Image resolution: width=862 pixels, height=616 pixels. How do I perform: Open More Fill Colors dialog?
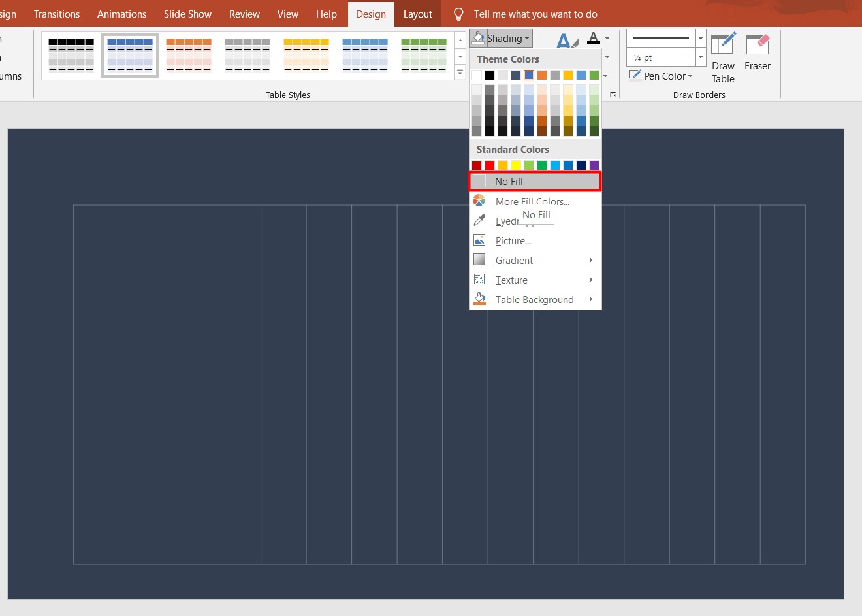(530, 201)
